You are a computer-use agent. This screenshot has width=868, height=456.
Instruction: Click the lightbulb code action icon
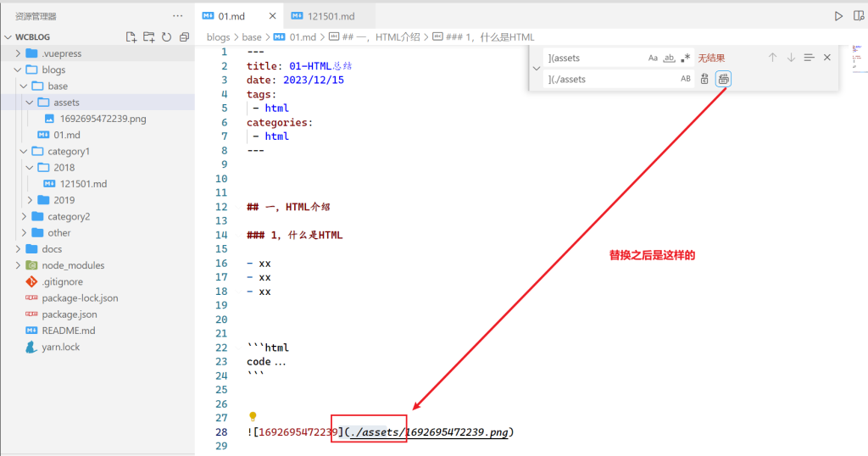[x=253, y=417]
